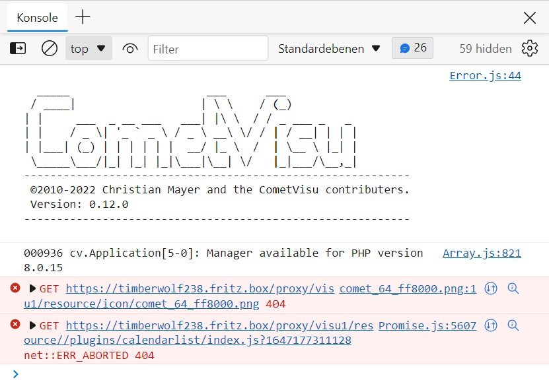This screenshot has width=549, height=392.
Task: Select the Konsole tab
Action: point(38,17)
